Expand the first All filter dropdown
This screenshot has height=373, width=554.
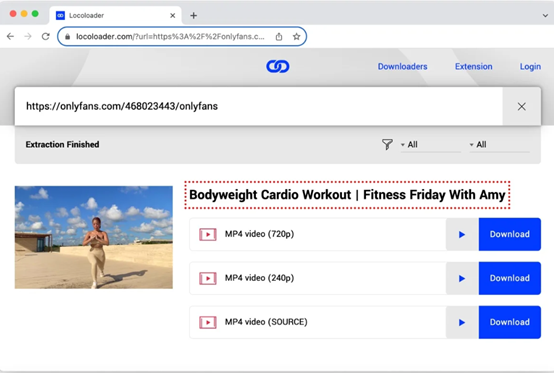[x=430, y=144]
